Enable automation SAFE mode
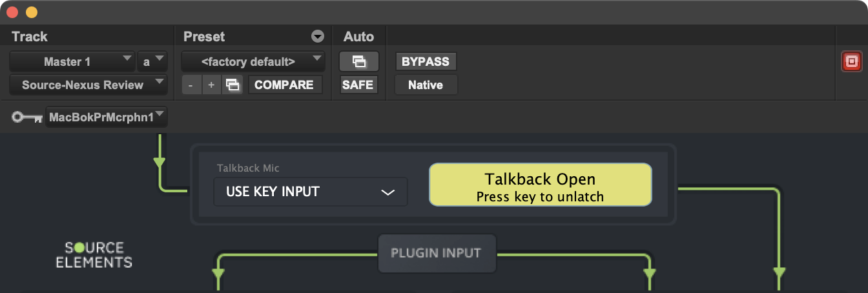Image resolution: width=868 pixels, height=293 pixels. pyautogui.click(x=358, y=85)
